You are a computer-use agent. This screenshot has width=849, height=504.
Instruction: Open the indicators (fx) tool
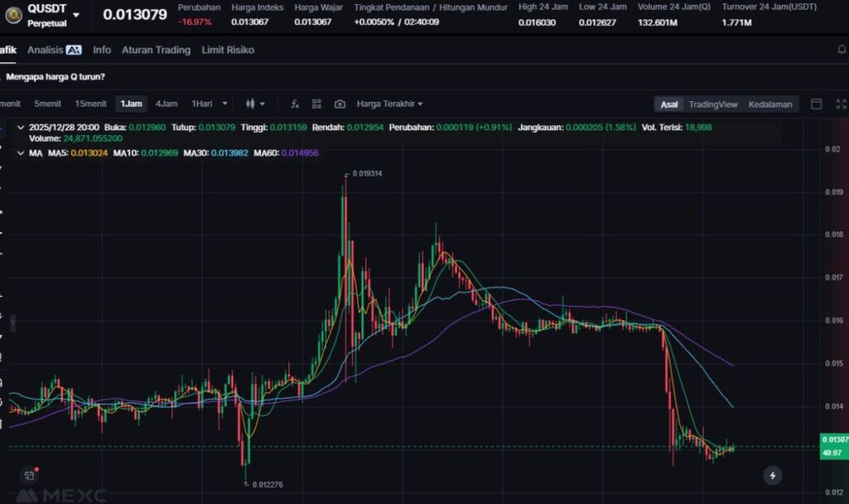294,104
